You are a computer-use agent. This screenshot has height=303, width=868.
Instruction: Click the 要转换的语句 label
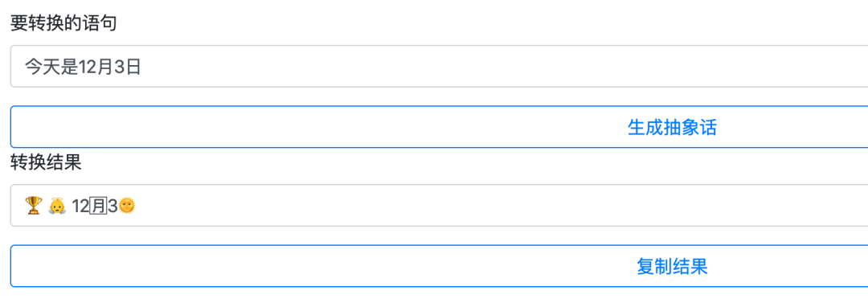[63, 23]
